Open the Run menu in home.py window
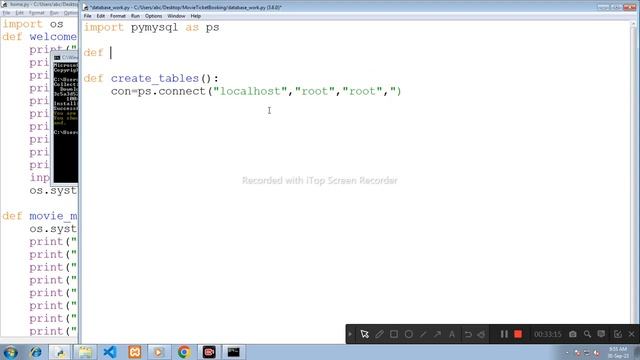Image resolution: width=640 pixels, height=360 pixels. (54, 13)
